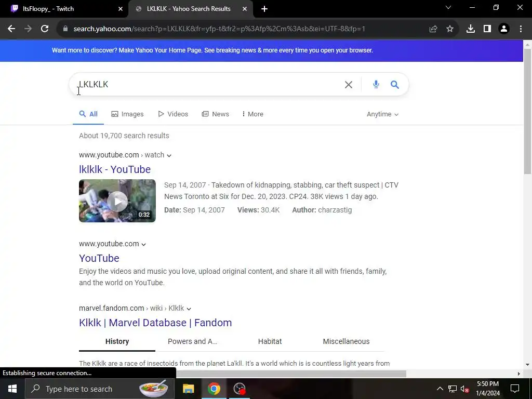
Task: Open the lklklk - YouTube result
Action: [115, 169]
